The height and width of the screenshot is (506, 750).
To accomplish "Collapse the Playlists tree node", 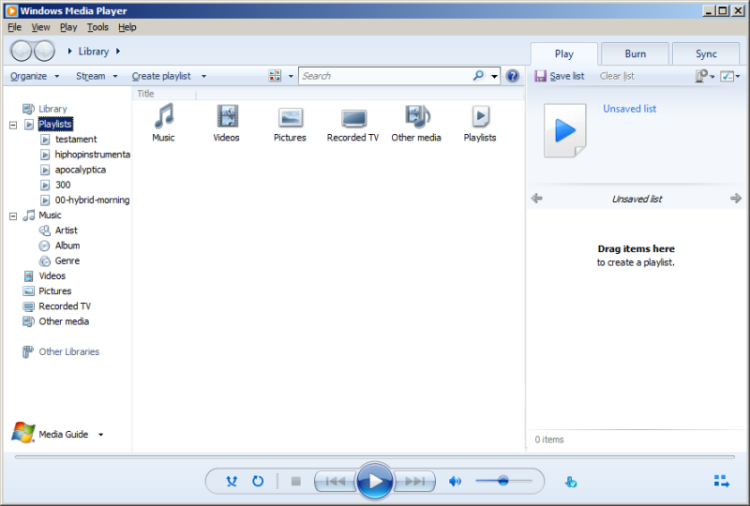I will pos(13,125).
